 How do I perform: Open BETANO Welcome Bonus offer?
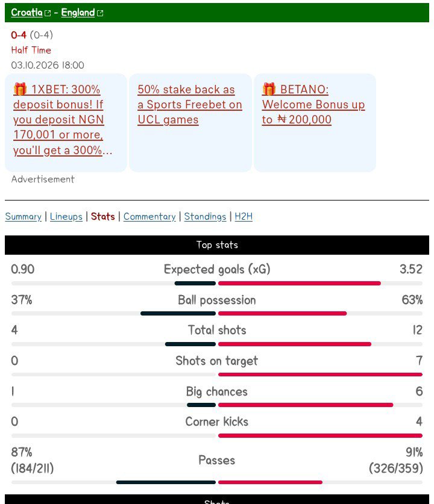click(x=313, y=104)
